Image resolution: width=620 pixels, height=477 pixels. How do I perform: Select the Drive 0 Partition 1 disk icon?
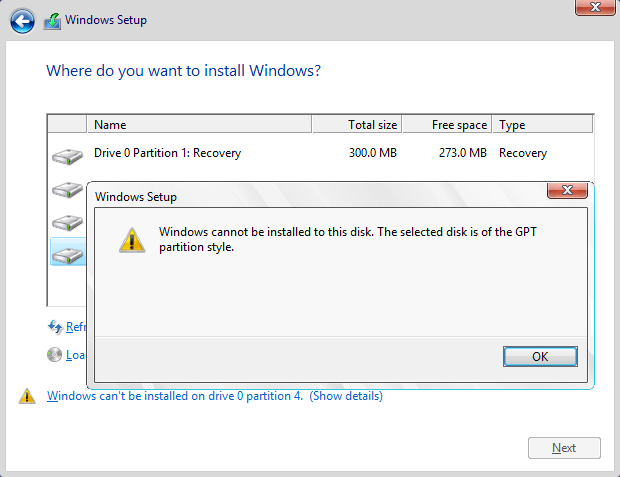[68, 155]
